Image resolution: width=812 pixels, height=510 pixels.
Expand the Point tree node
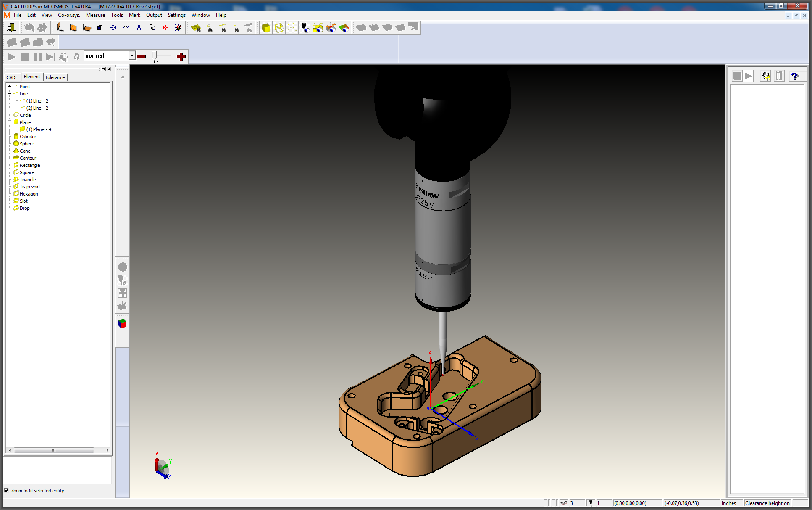click(9, 87)
